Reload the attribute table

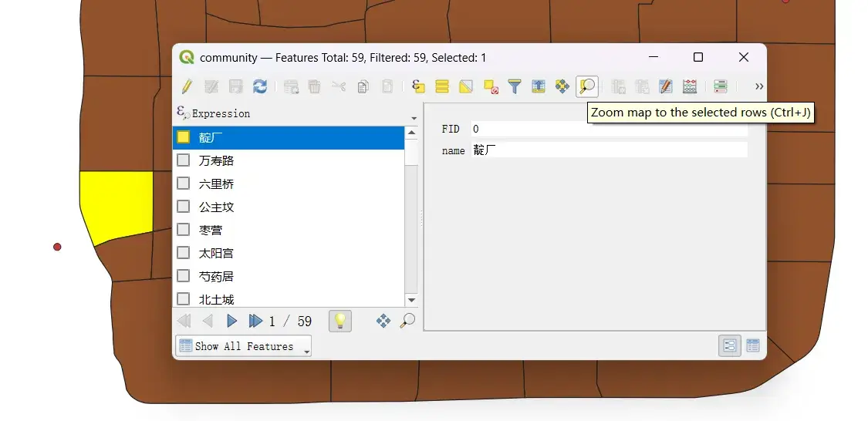coord(259,86)
